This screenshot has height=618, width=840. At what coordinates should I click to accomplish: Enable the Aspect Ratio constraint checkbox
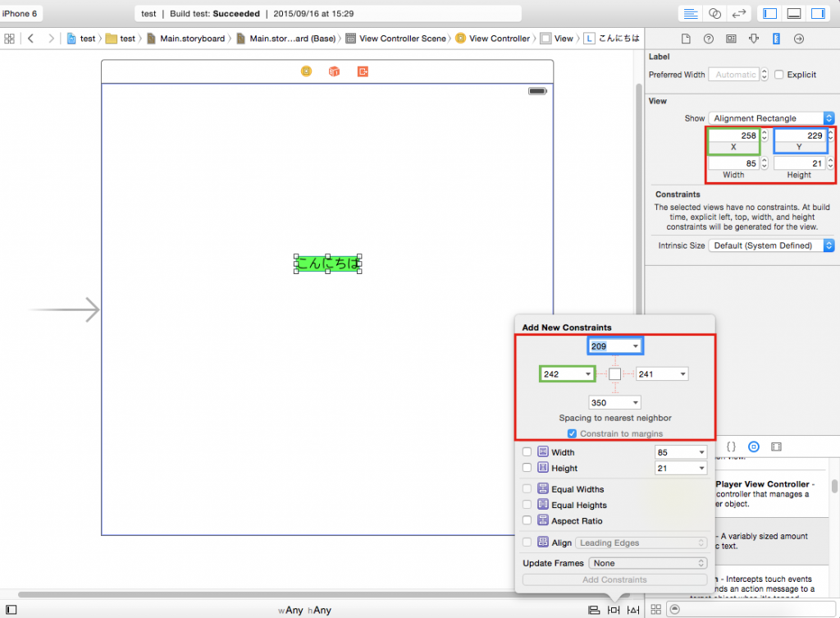point(527,521)
